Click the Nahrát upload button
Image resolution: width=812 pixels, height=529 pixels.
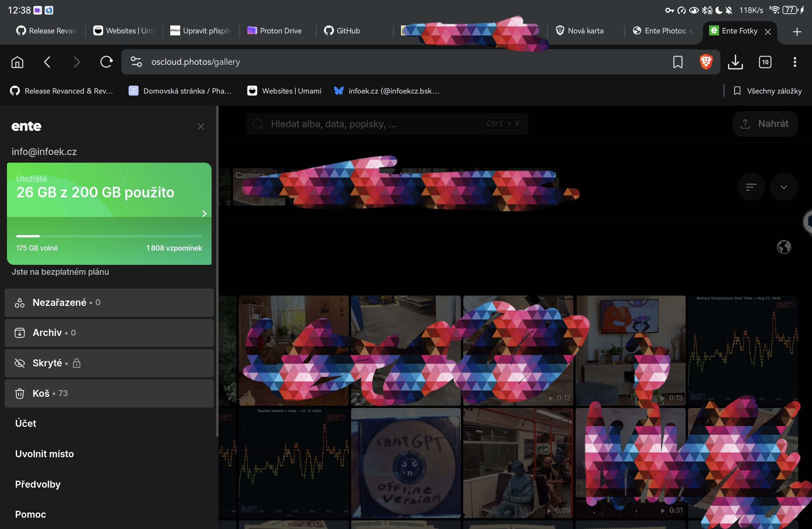765,124
